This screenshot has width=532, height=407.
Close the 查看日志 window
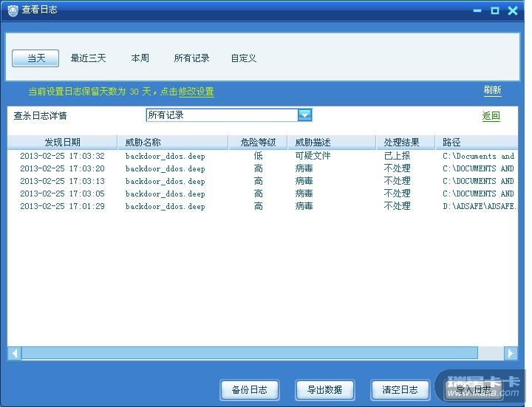click(512, 10)
